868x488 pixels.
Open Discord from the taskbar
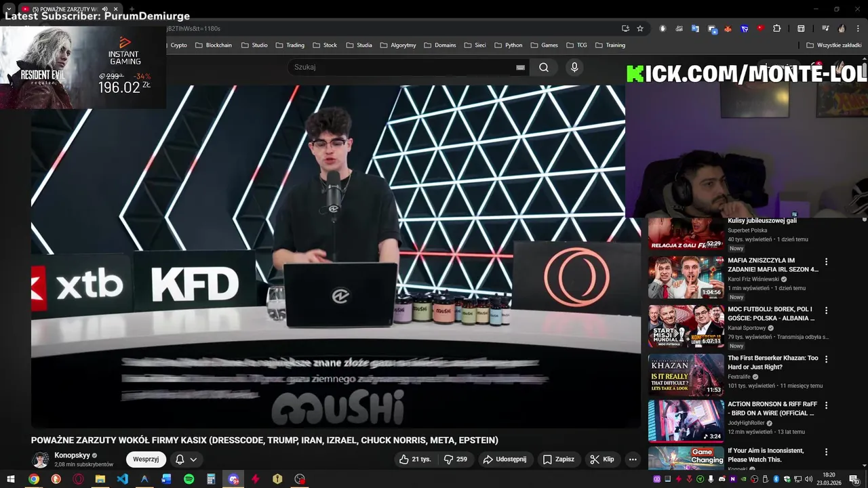coord(233,479)
